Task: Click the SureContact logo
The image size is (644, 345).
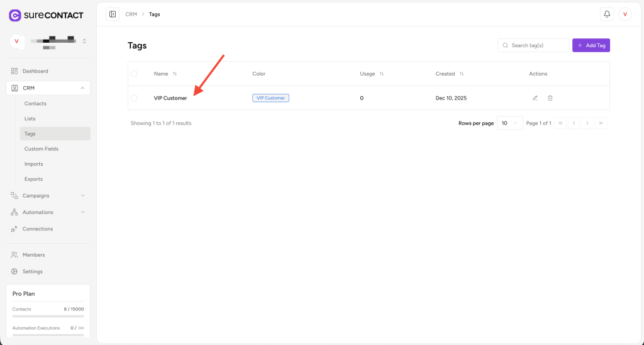Action: 40,15
